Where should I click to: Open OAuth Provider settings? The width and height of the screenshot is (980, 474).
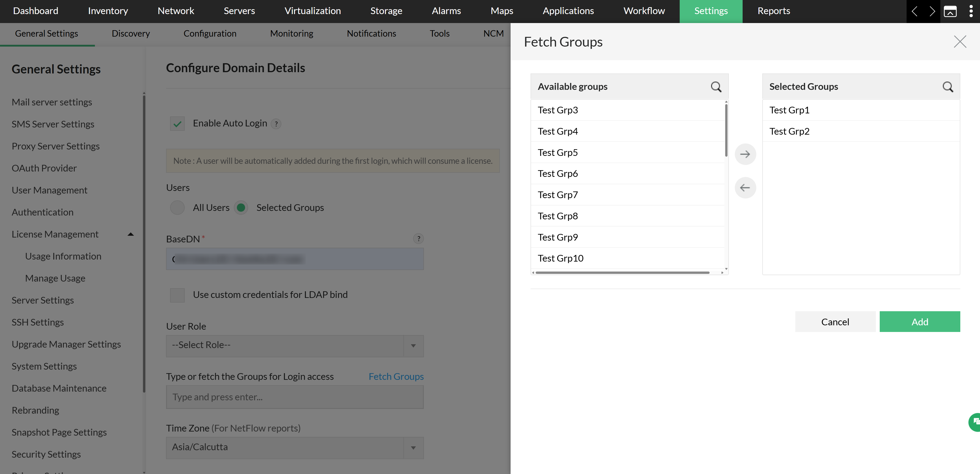coord(44,168)
